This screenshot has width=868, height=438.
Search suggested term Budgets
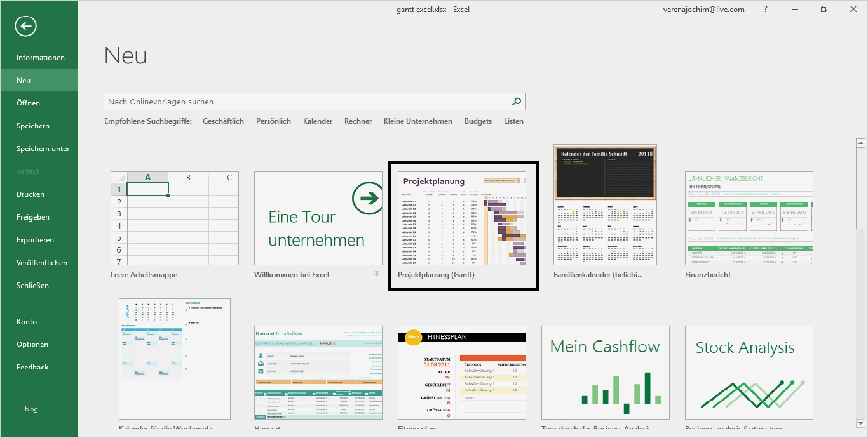tap(478, 121)
